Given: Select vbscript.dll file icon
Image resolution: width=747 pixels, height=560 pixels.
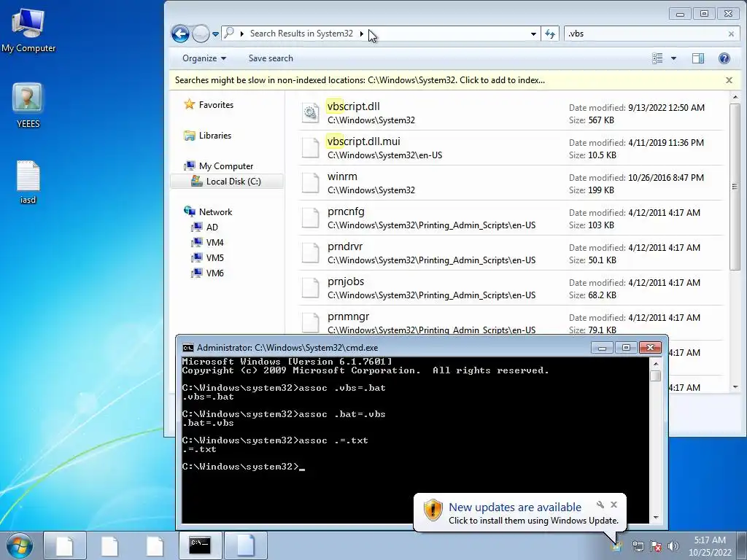Looking at the screenshot, I should pyautogui.click(x=311, y=113).
